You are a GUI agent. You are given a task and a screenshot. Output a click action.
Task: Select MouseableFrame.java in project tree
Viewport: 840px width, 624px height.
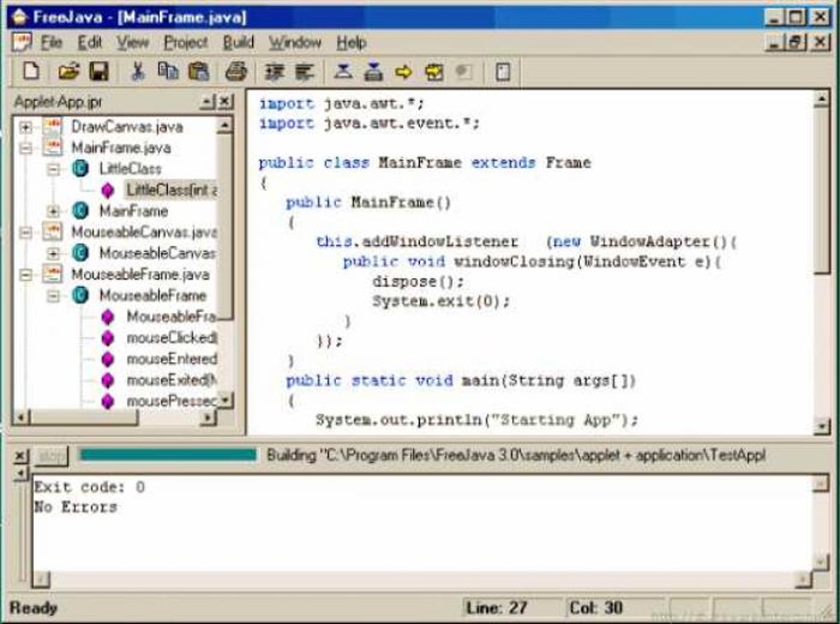[x=140, y=275]
